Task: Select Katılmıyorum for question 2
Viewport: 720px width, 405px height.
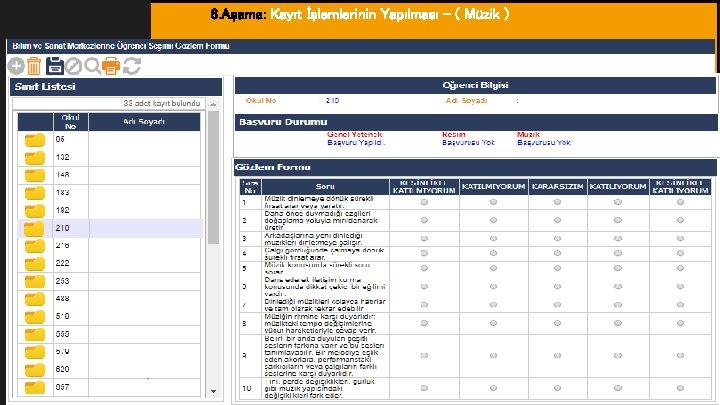Action: (x=493, y=220)
